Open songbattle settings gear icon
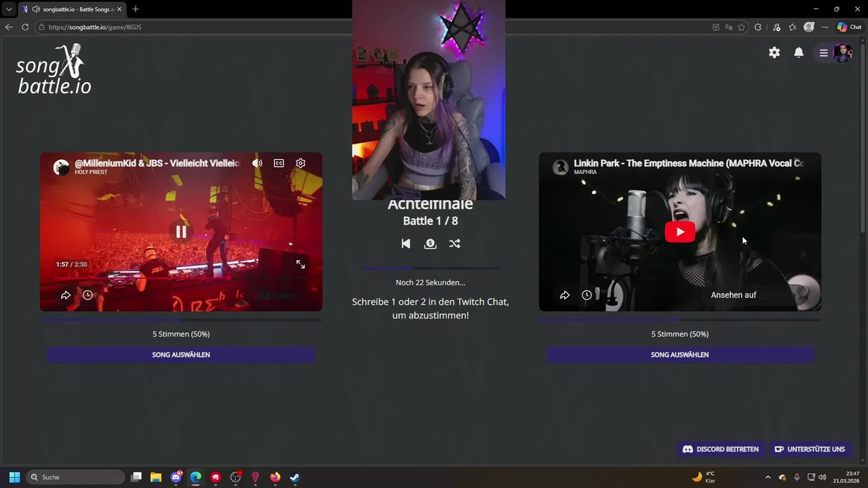Image resolution: width=868 pixels, height=488 pixels. coord(774,52)
